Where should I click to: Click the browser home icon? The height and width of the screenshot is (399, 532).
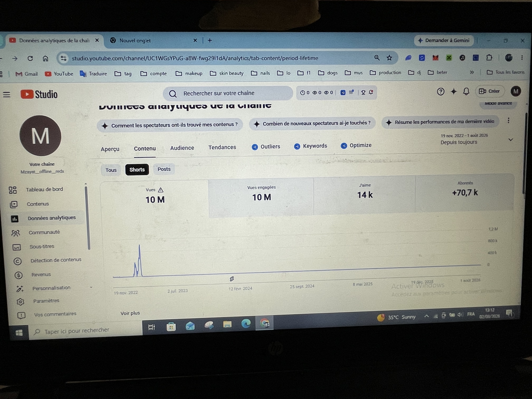pyautogui.click(x=46, y=58)
